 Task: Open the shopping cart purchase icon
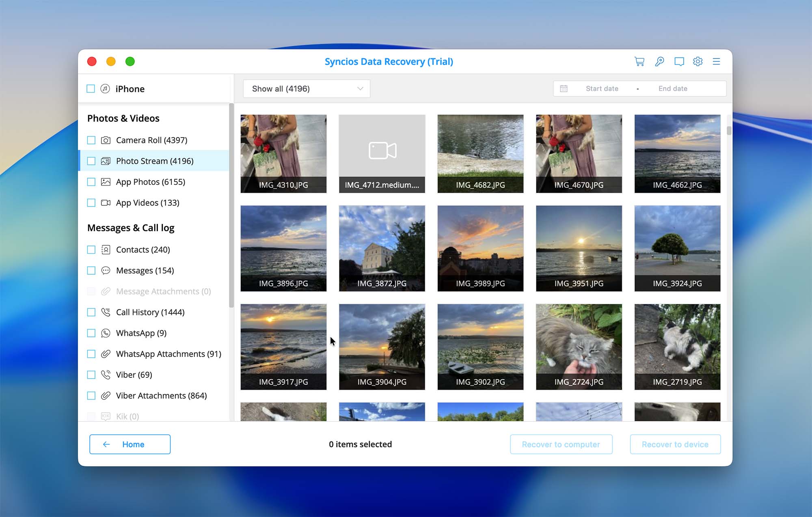639,61
